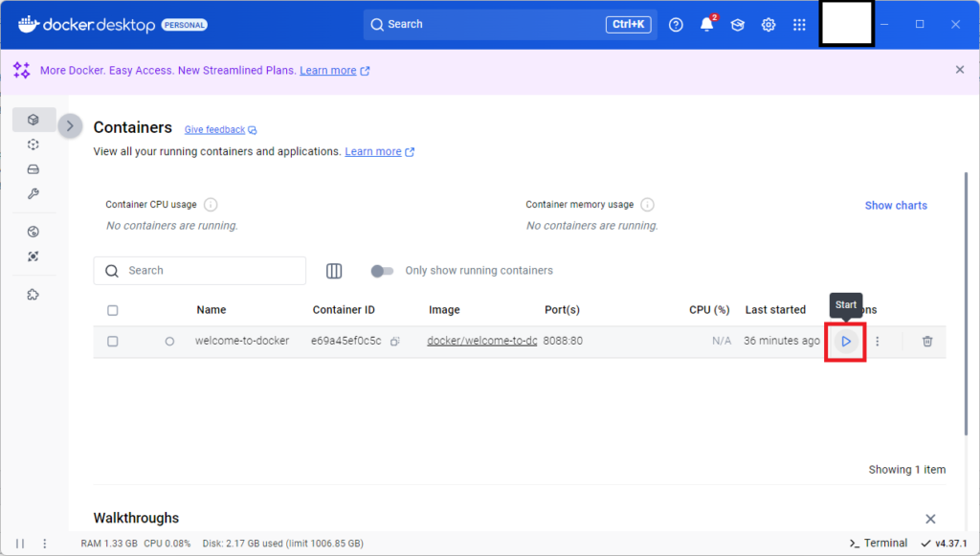Open the Volumes view in sidebar

[33, 169]
